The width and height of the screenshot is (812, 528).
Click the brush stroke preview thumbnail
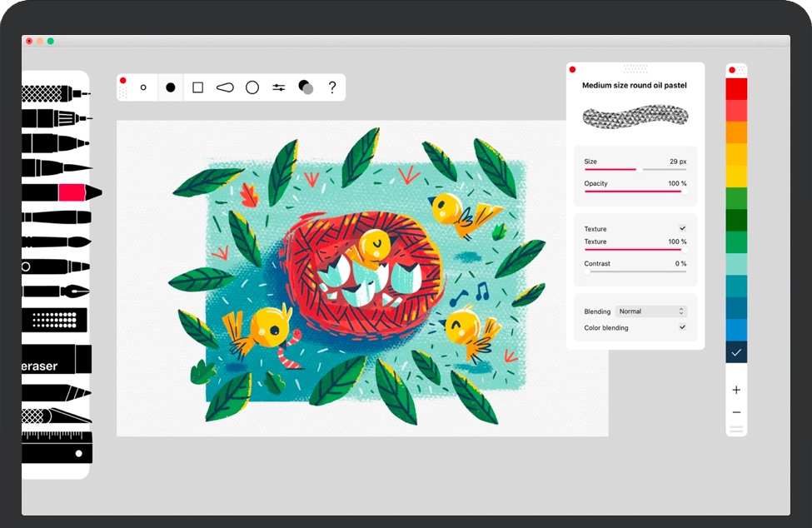[635, 116]
